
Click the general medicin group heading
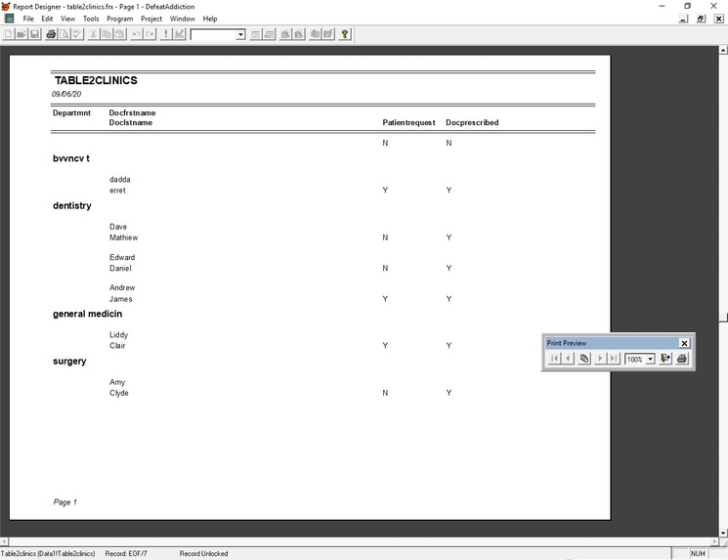click(x=87, y=314)
